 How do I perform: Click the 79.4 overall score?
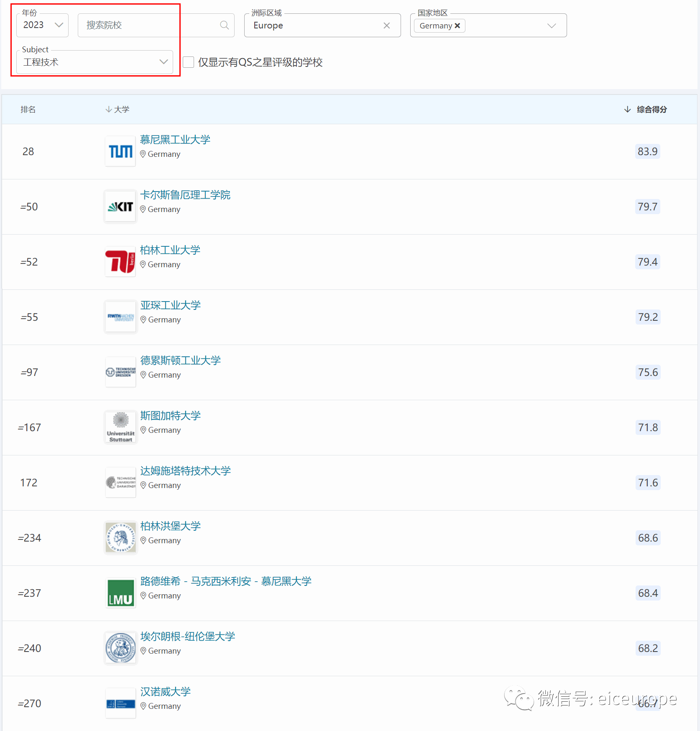[x=647, y=262]
